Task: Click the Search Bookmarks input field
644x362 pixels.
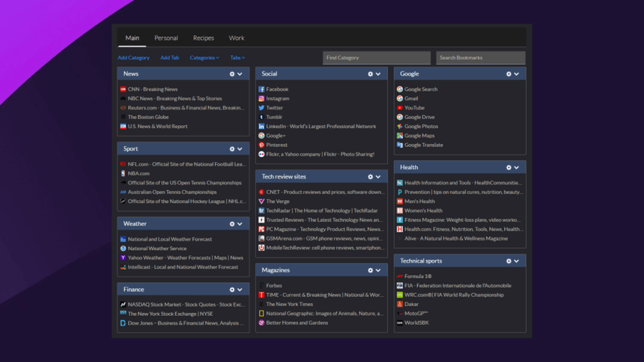Action: pyautogui.click(x=480, y=57)
